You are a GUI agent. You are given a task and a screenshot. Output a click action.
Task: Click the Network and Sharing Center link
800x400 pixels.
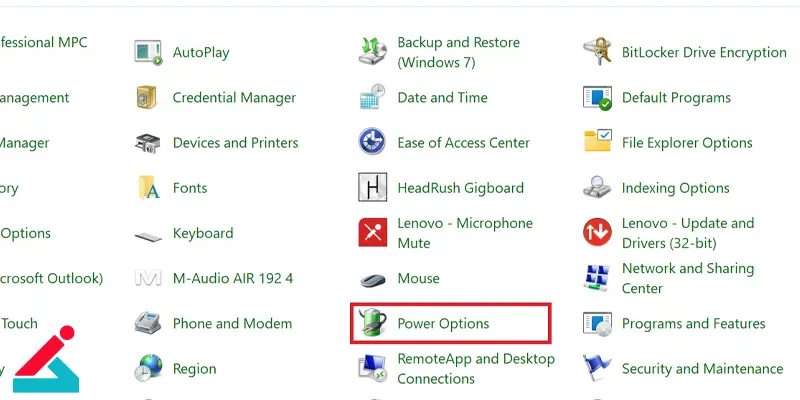688,278
